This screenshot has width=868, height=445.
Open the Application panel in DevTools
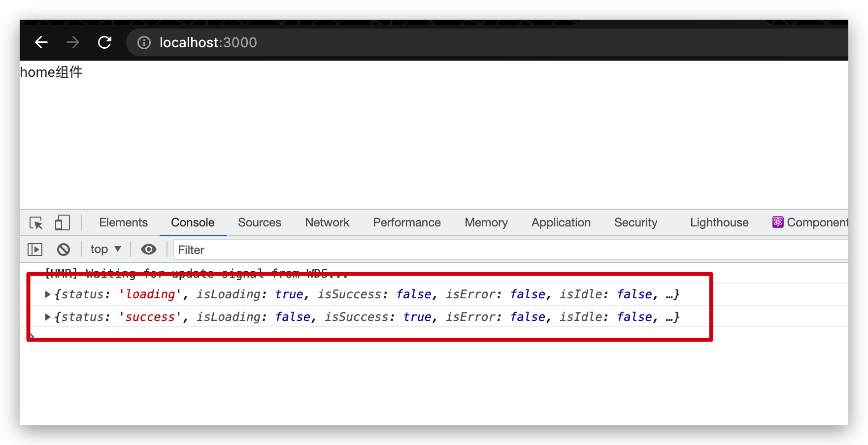[561, 222]
